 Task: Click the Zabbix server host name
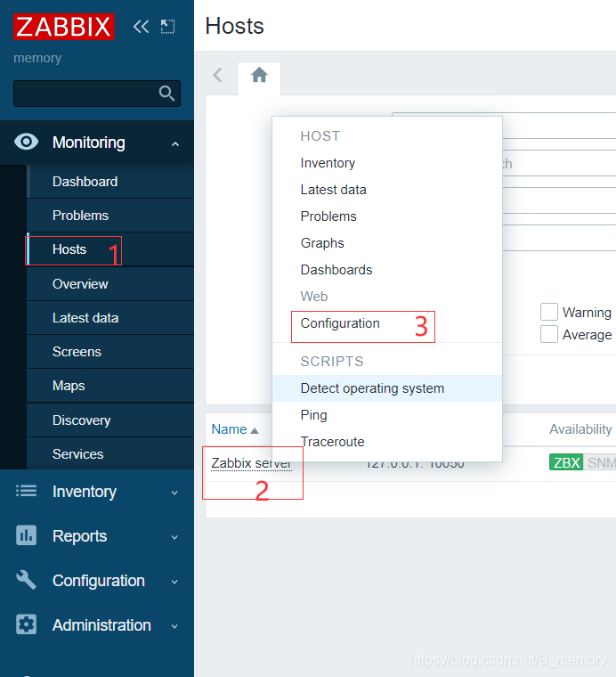click(252, 463)
